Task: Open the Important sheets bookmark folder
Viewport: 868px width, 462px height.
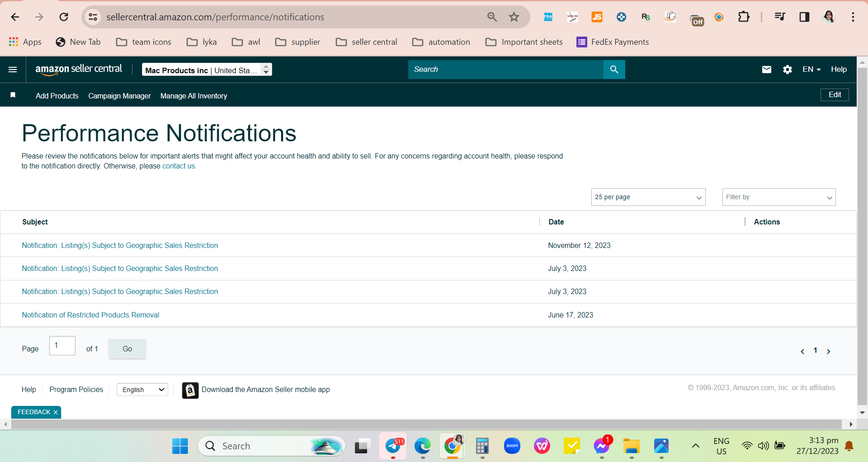Action: pyautogui.click(x=524, y=42)
